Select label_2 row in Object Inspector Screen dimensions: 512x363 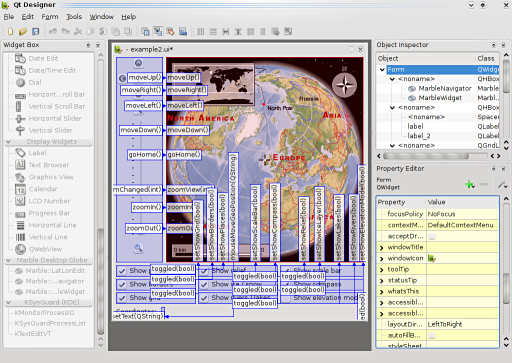(419, 136)
